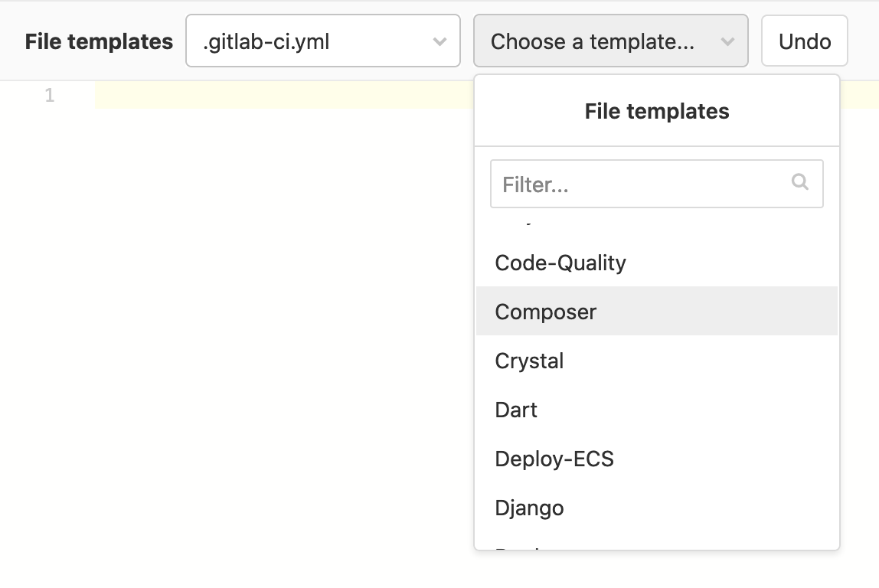Place cursor in highlighted editor line 1
This screenshot has width=879, height=588.
283,96
